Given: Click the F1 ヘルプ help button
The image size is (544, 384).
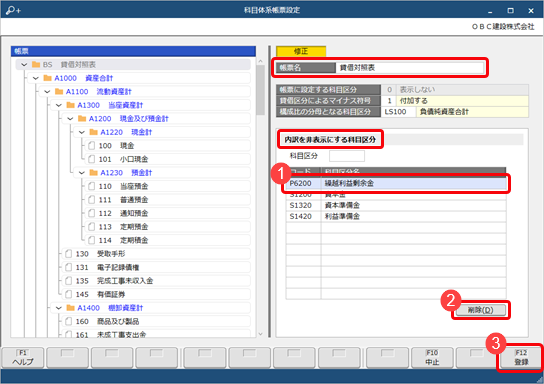Looking at the screenshot, I should [x=23, y=358].
